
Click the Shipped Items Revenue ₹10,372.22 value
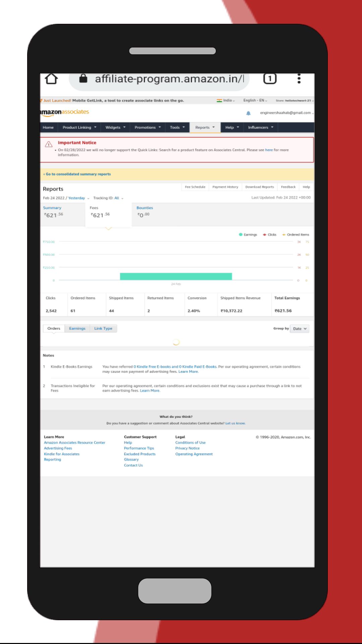(x=232, y=311)
